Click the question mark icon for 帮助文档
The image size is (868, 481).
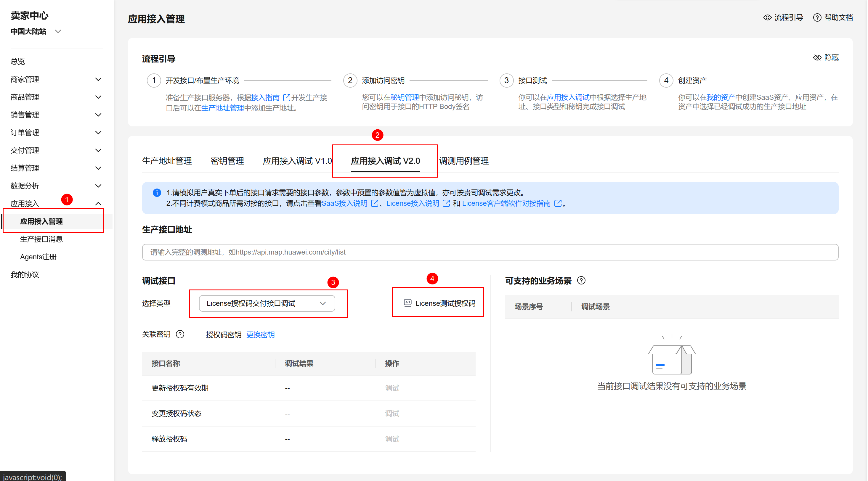(x=817, y=17)
